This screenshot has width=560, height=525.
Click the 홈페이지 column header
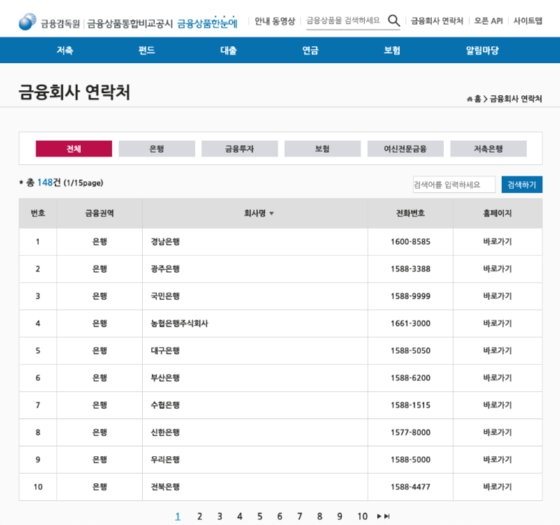[497, 213]
